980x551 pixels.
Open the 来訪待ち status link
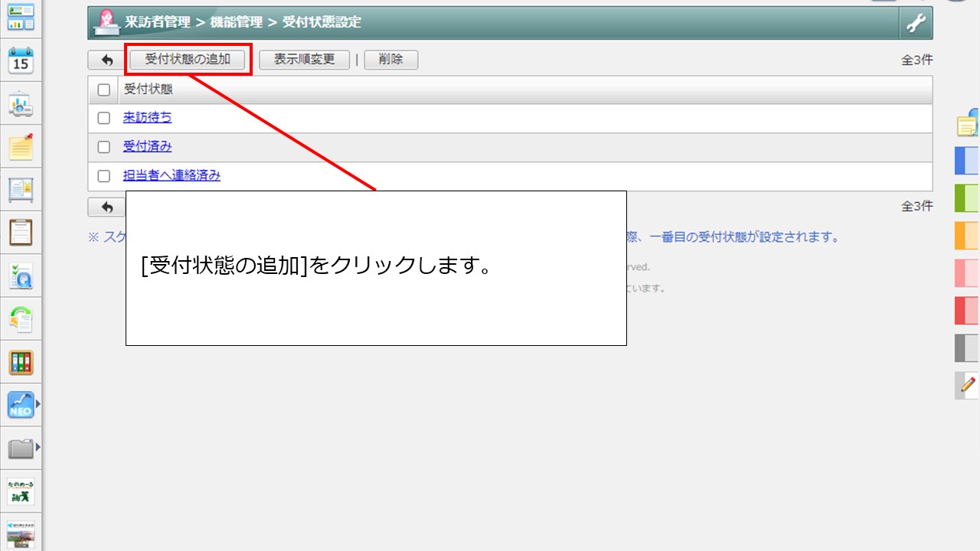point(147,118)
